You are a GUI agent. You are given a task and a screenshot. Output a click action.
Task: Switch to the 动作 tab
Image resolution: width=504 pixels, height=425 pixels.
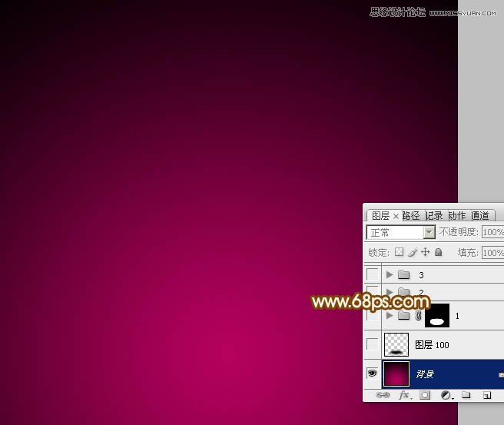coord(457,216)
